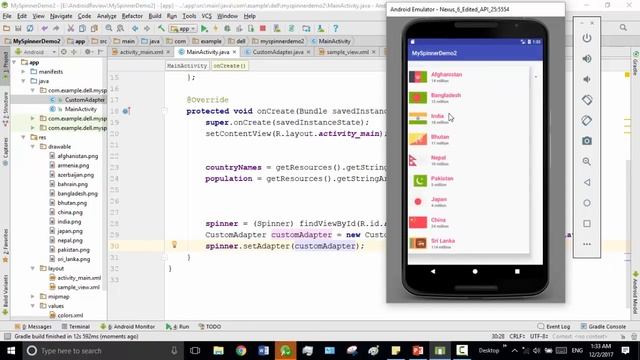Open the Refactor menu
This screenshot has width=640, height=360.
click(x=132, y=16)
